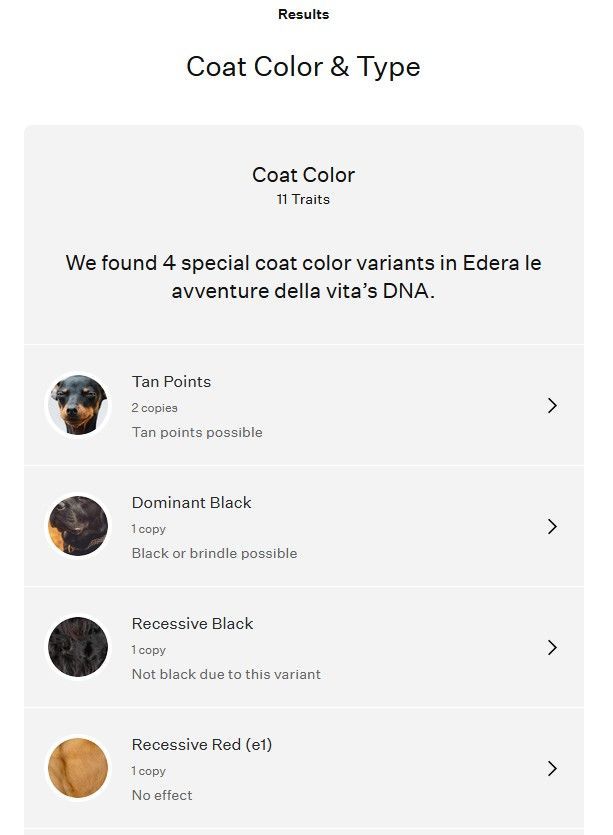Open Dominant Black details via arrow
The image size is (613, 835).
pyautogui.click(x=552, y=526)
